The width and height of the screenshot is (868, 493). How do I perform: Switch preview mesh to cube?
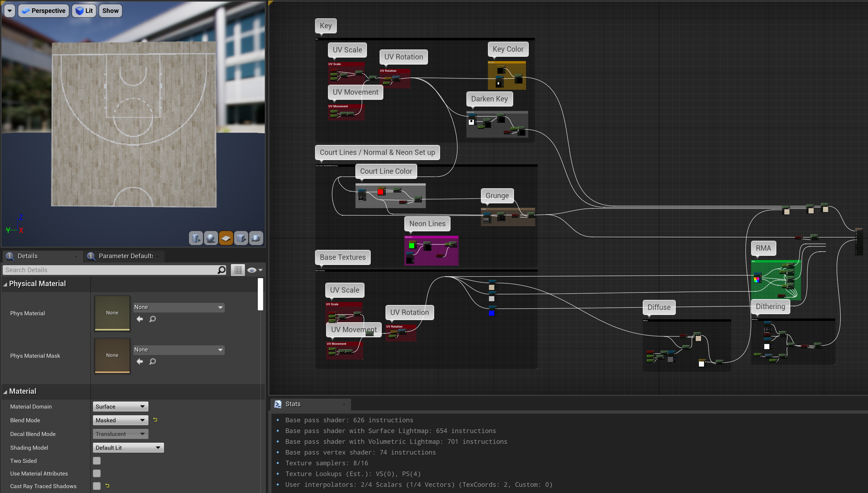[241, 238]
